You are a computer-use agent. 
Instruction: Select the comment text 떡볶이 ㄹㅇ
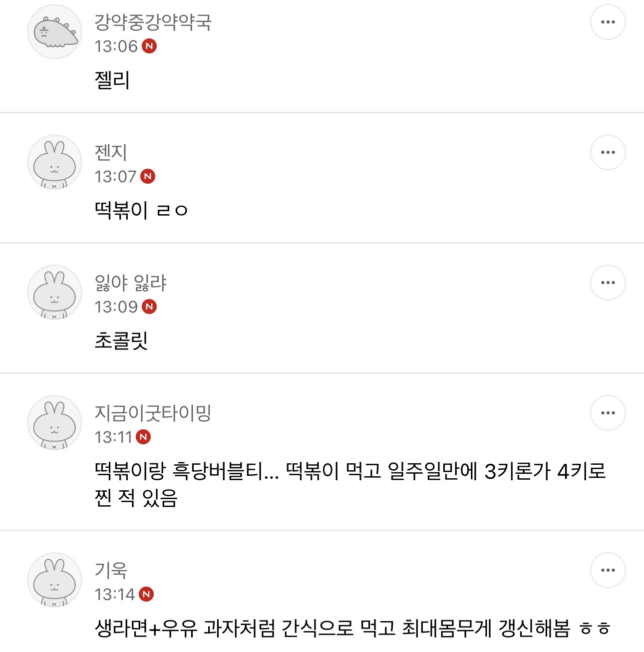click(141, 210)
